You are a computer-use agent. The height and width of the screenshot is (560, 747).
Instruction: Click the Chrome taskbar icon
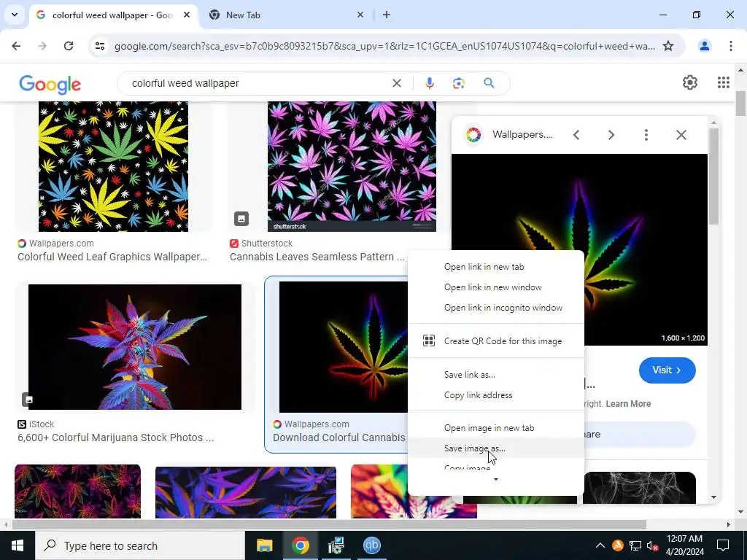click(x=300, y=545)
